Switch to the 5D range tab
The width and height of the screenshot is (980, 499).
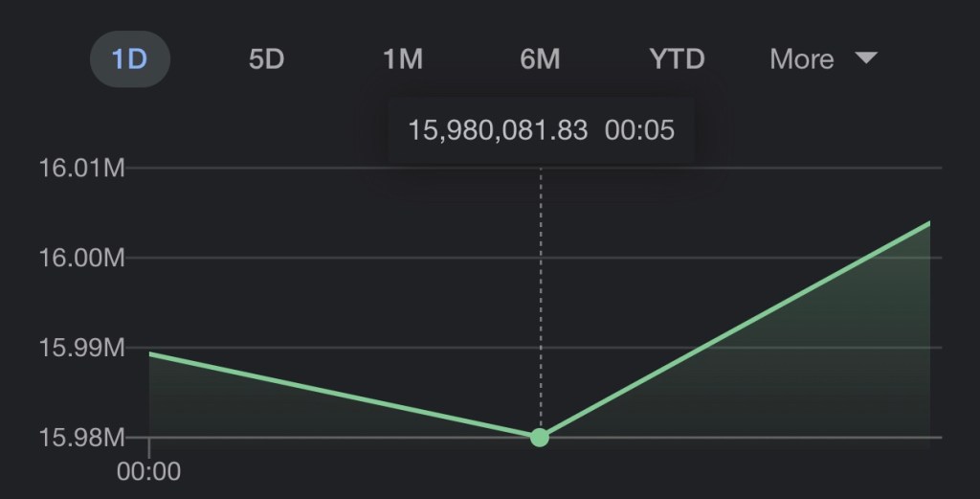coord(266,59)
